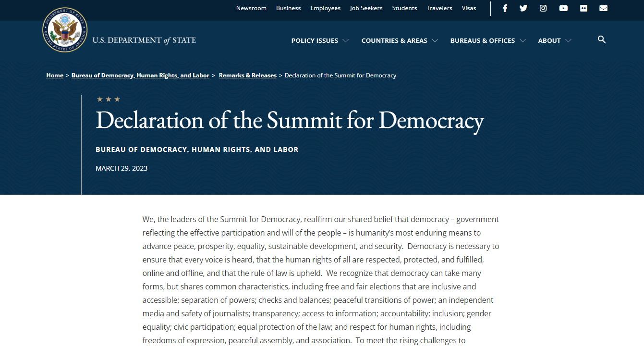Image resolution: width=644 pixels, height=349 pixels.
Task: Click the Department of State seal logo
Action: 65,30
